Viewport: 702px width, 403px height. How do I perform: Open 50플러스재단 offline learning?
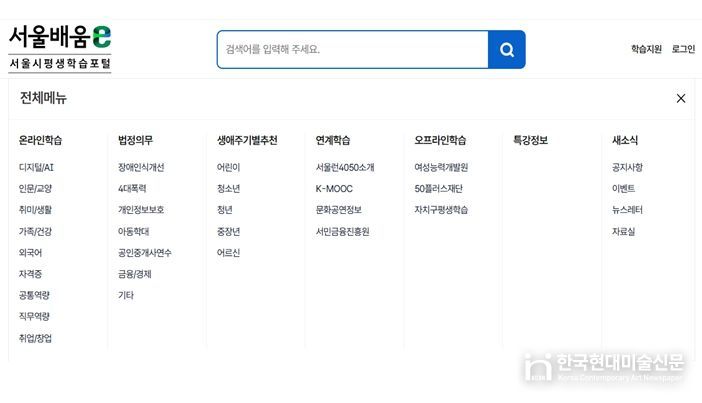pos(438,189)
